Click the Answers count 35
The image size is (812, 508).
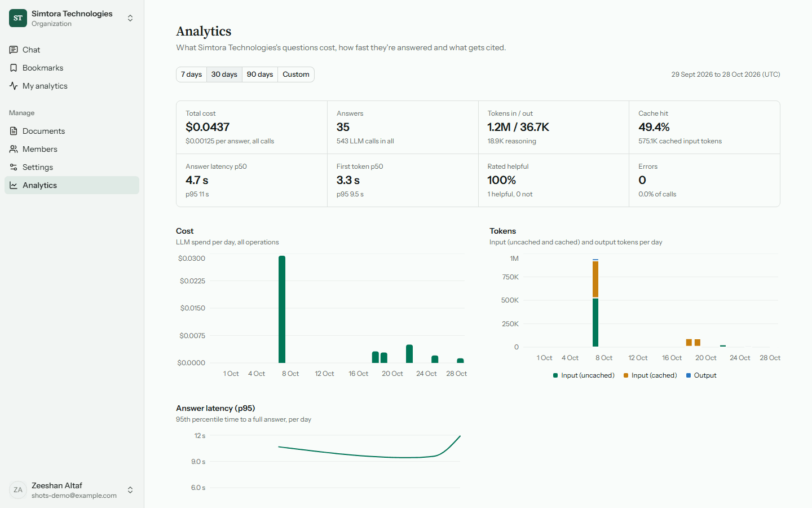[x=343, y=127]
